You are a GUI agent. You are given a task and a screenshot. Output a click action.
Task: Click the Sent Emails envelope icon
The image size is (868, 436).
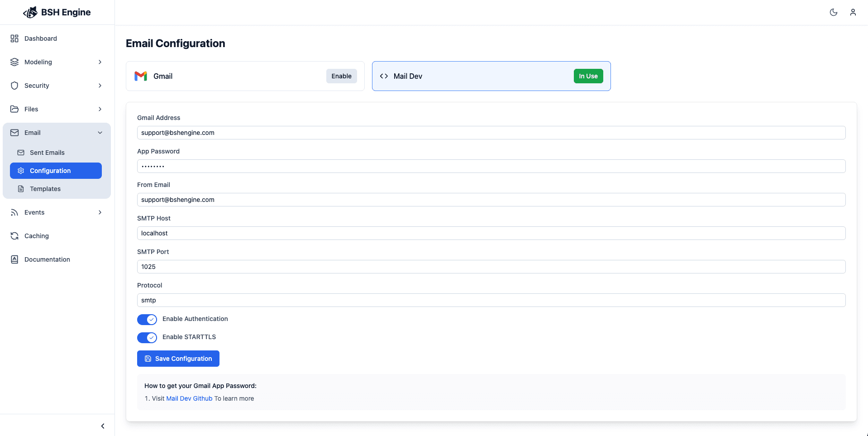(x=21, y=153)
